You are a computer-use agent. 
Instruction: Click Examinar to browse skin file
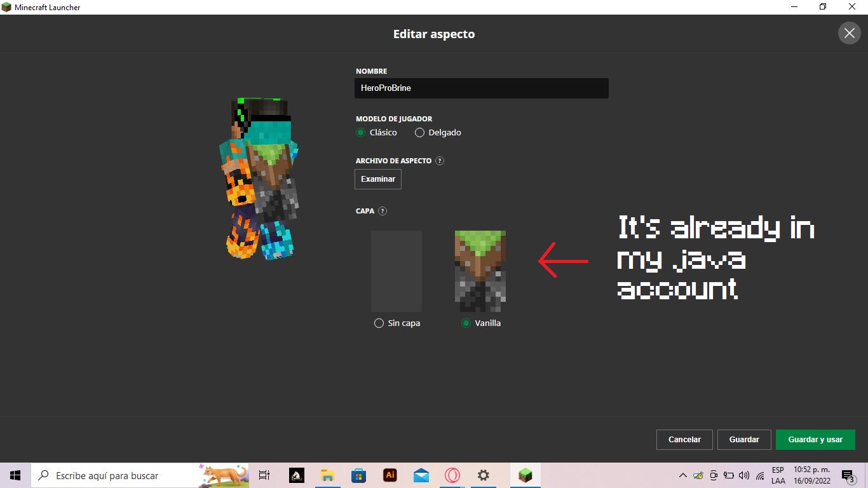[378, 179]
